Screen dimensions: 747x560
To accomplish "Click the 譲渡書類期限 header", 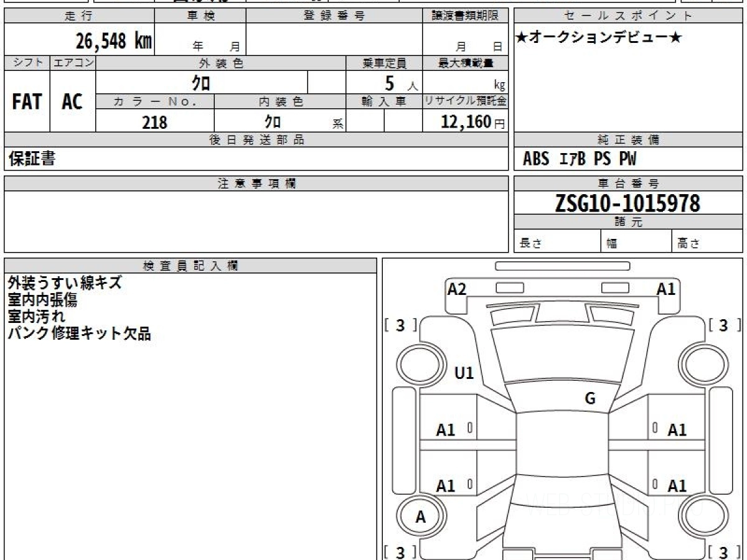I will 465,16.
